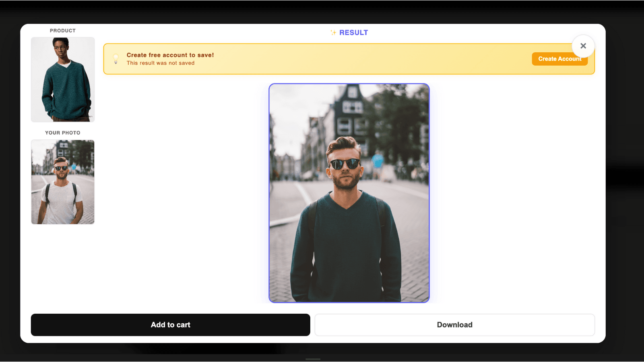Select the generated try-on result image
Image resolution: width=644 pixels, height=362 pixels.
pos(349,193)
